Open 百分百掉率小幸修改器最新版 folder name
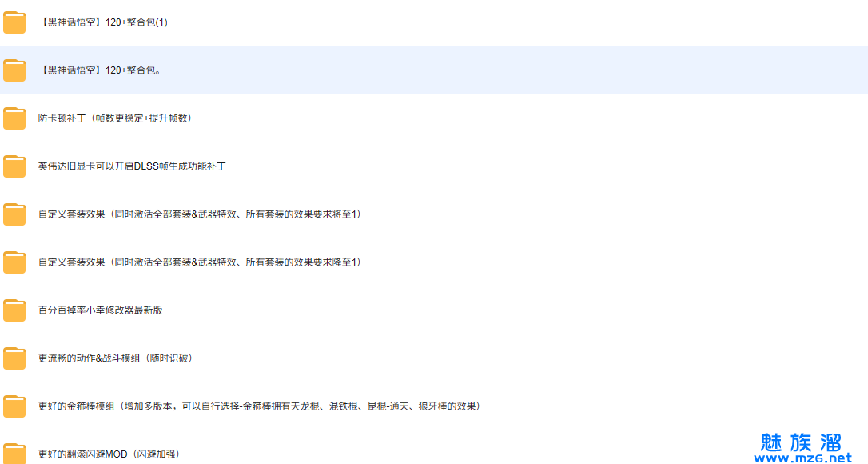This screenshot has width=868, height=464. click(x=101, y=310)
